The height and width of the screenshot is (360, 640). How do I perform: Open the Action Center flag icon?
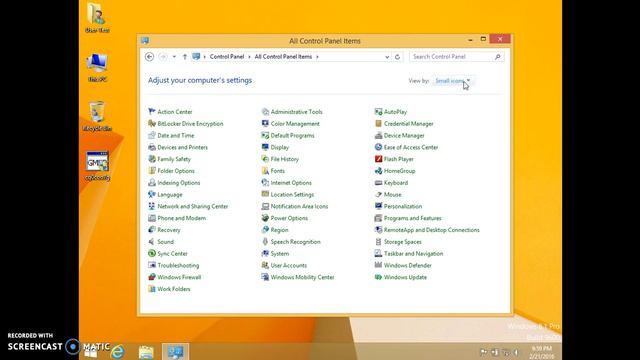(152, 111)
